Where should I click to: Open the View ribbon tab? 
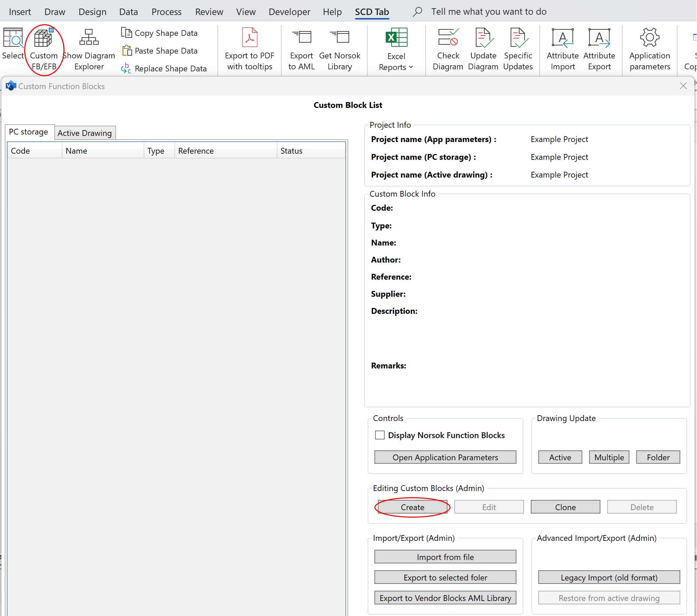246,12
